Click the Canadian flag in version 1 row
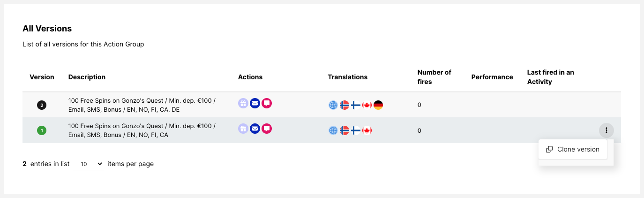Viewport: 644px width, 198px height. click(x=367, y=130)
